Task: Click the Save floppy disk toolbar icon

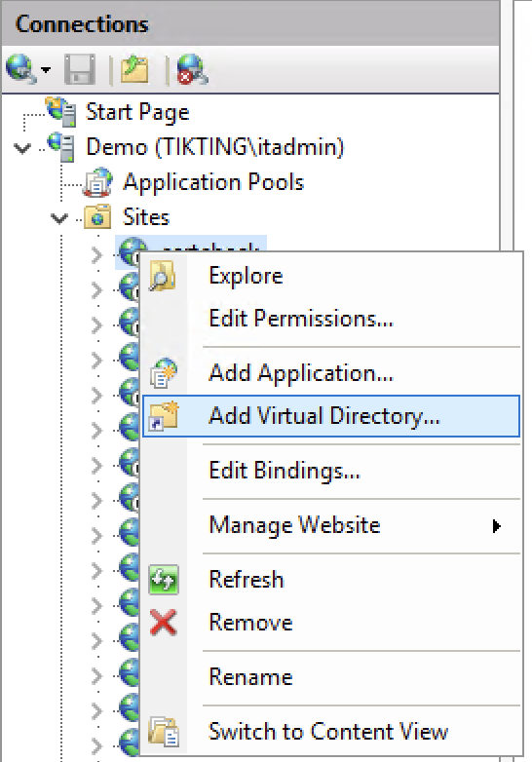Action: pyautogui.click(x=80, y=69)
